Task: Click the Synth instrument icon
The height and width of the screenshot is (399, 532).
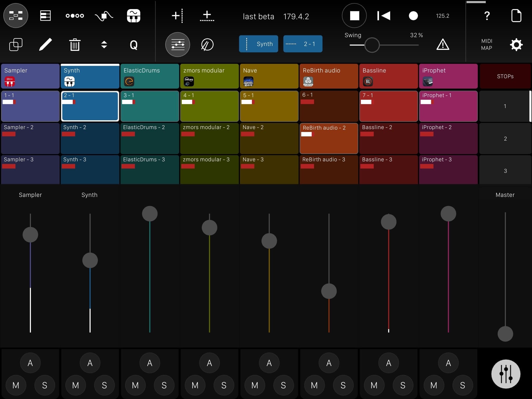Action: click(69, 81)
